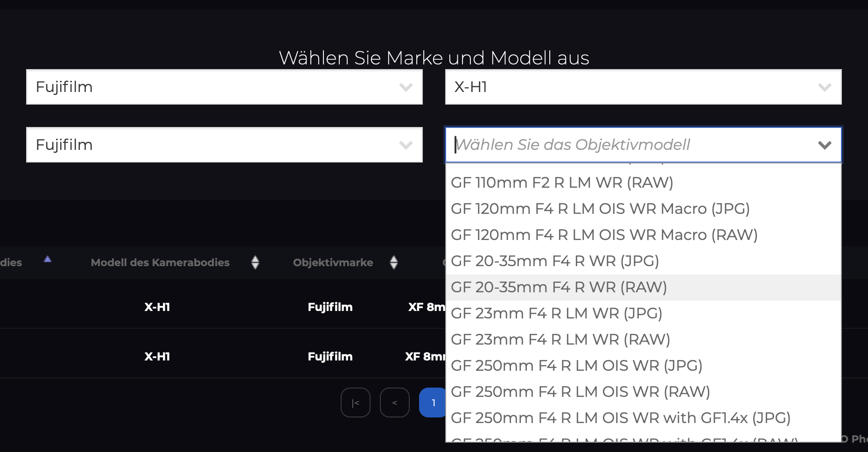
Task: Select GF 23mm F4 R LM WR (JPG)
Action: pyautogui.click(x=644, y=313)
